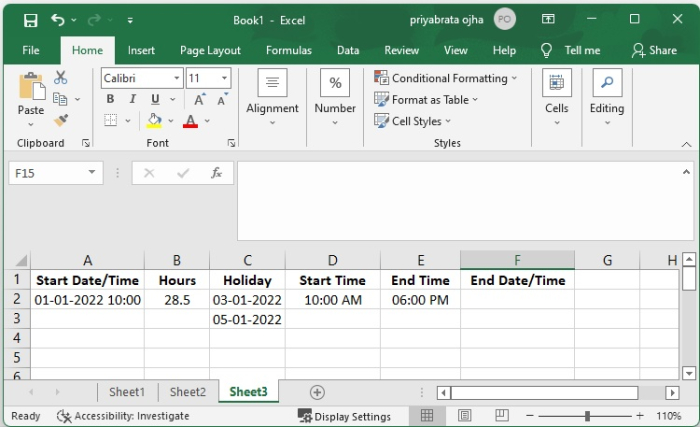This screenshot has height=427, width=700.
Task: Switch to Sheet2 tab
Action: click(x=188, y=392)
